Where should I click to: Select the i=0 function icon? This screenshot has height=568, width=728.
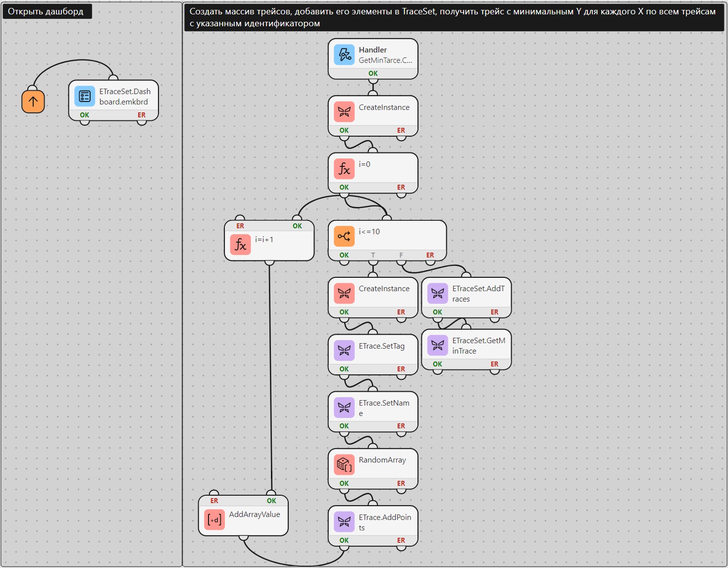[344, 169]
